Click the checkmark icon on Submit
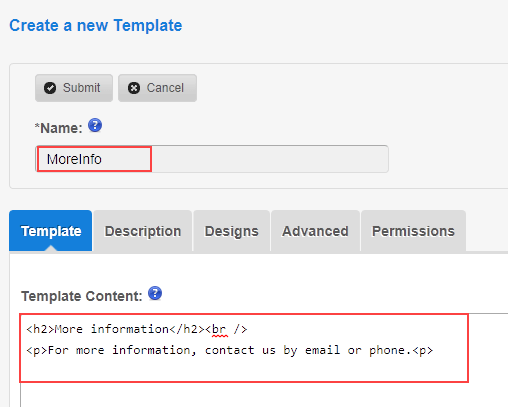The image size is (508, 407). (x=50, y=88)
